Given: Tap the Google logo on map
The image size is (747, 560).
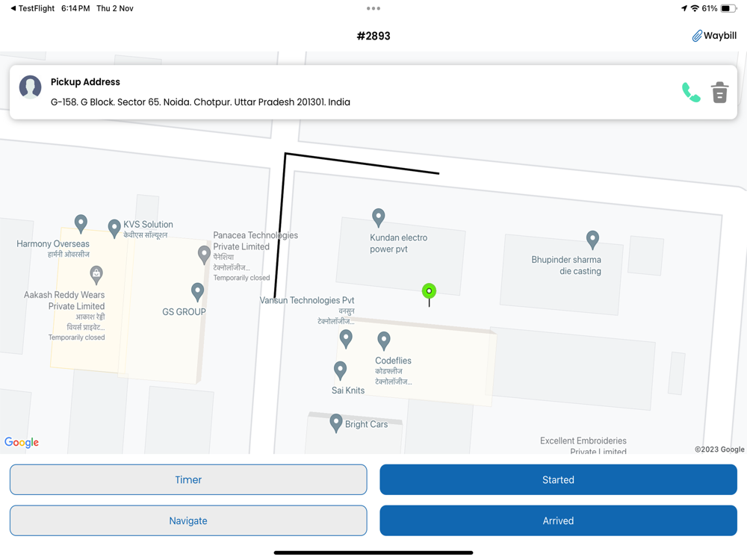Looking at the screenshot, I should pyautogui.click(x=22, y=442).
